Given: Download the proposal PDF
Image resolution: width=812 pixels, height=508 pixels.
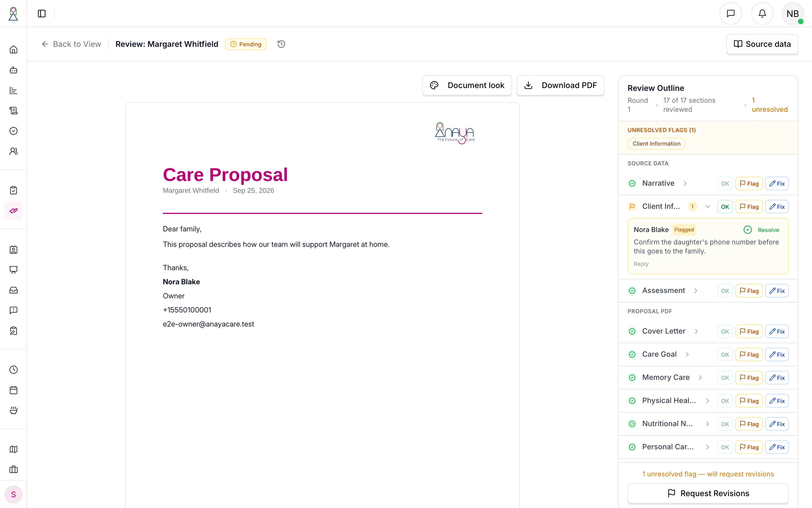Looking at the screenshot, I should click(x=560, y=85).
